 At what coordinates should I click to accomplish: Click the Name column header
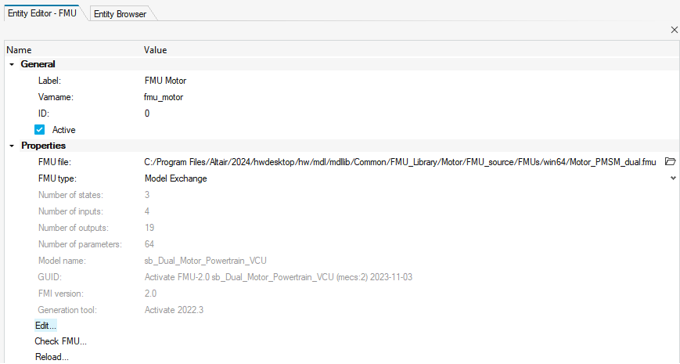(x=19, y=50)
